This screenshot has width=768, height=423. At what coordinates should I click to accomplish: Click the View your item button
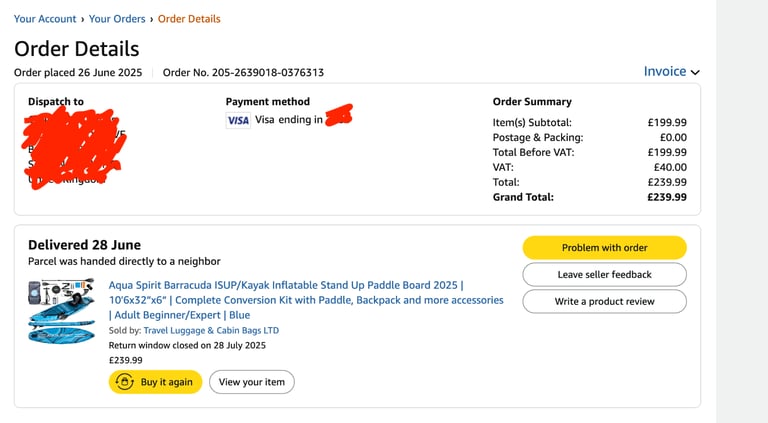click(x=252, y=382)
